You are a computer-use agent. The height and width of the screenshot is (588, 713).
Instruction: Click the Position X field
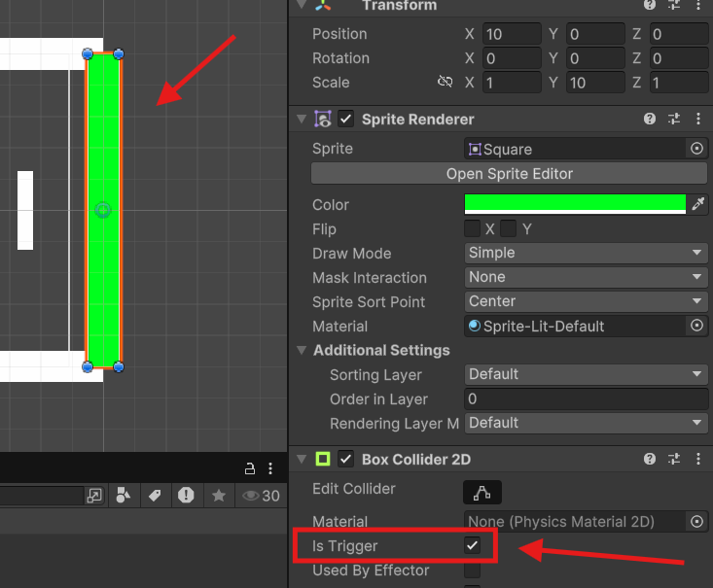(512, 34)
